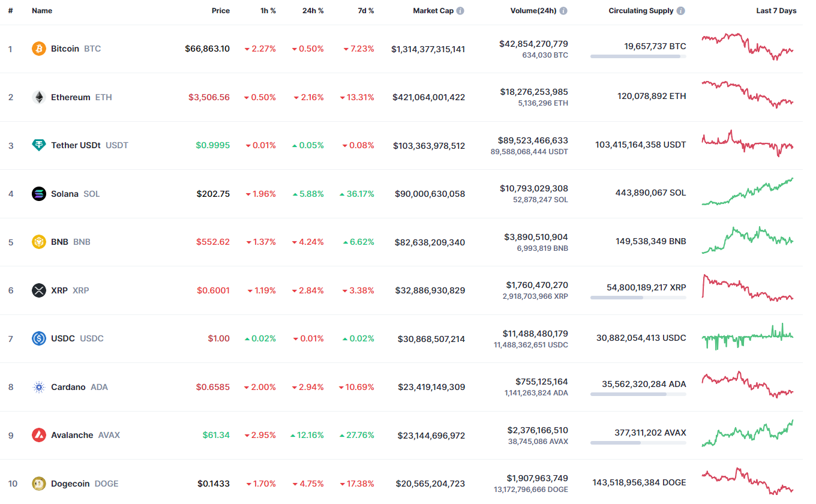Sort table by Price column header
Screen dimensions: 816x504
click(220, 11)
